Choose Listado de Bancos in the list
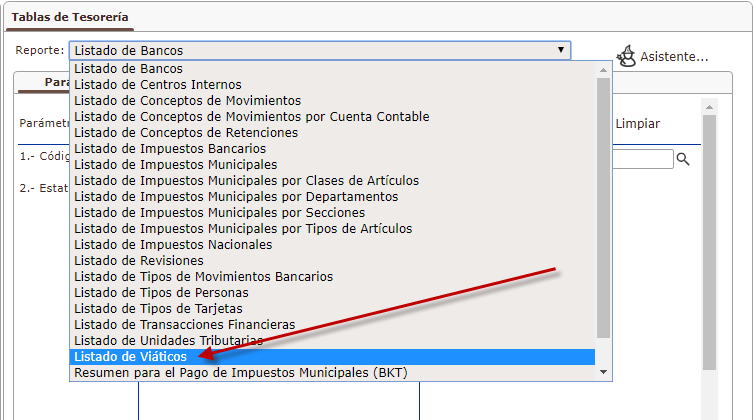This screenshot has width=756, height=420. [x=332, y=68]
